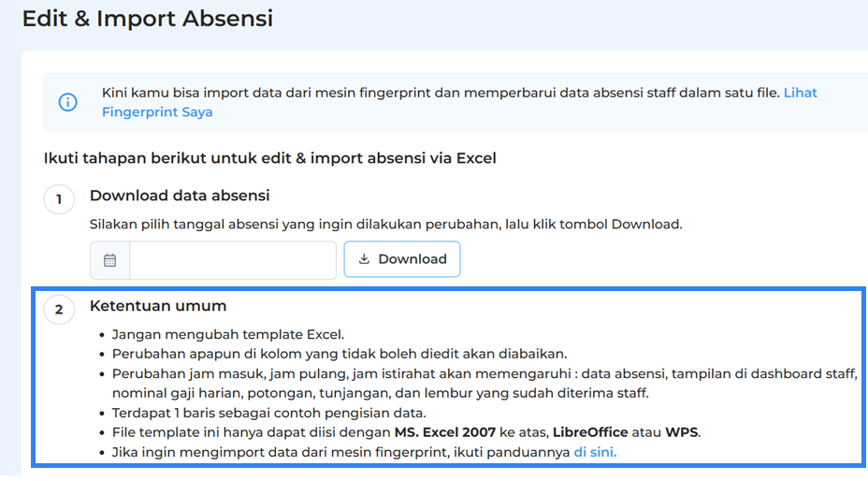Click the bold "WPS" text
Screen dimensions: 868x481
pos(681,432)
